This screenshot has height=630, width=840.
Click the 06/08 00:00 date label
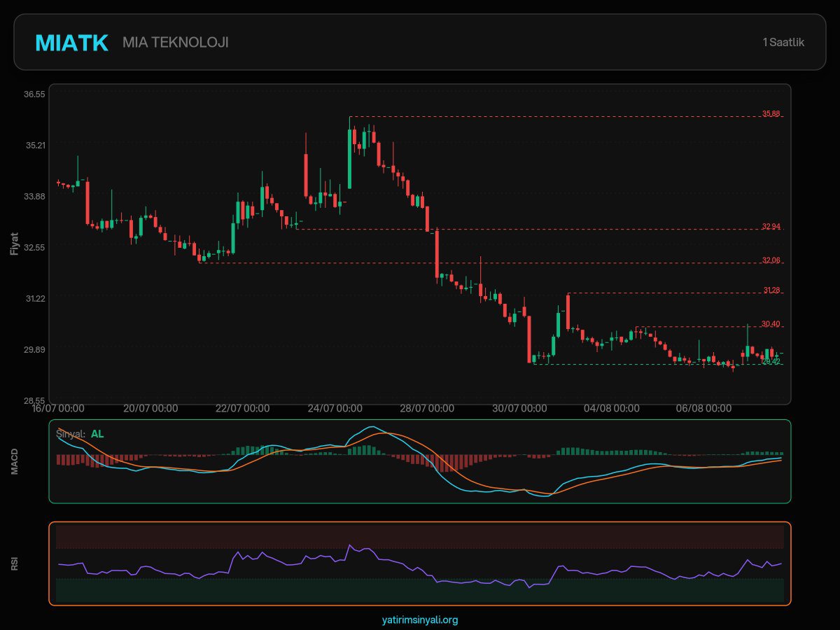tap(704, 408)
